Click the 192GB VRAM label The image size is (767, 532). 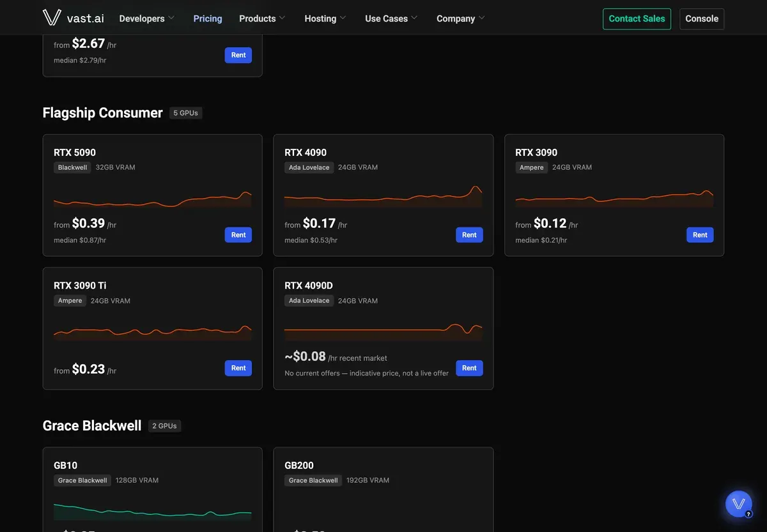(368, 480)
